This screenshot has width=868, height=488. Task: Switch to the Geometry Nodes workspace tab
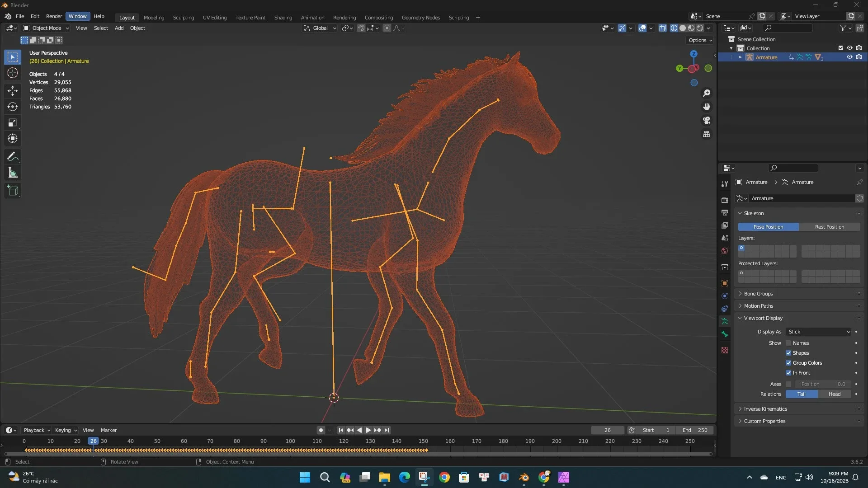[420, 18]
